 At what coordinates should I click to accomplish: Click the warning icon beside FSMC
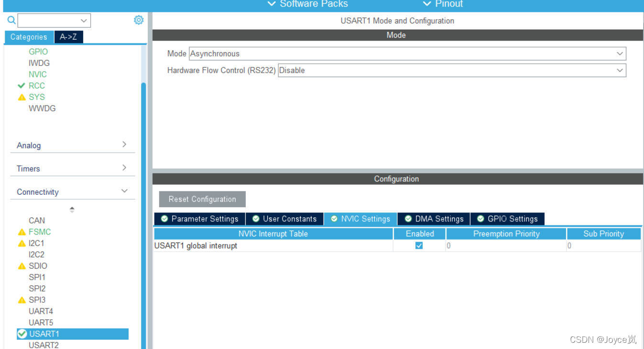click(x=22, y=232)
